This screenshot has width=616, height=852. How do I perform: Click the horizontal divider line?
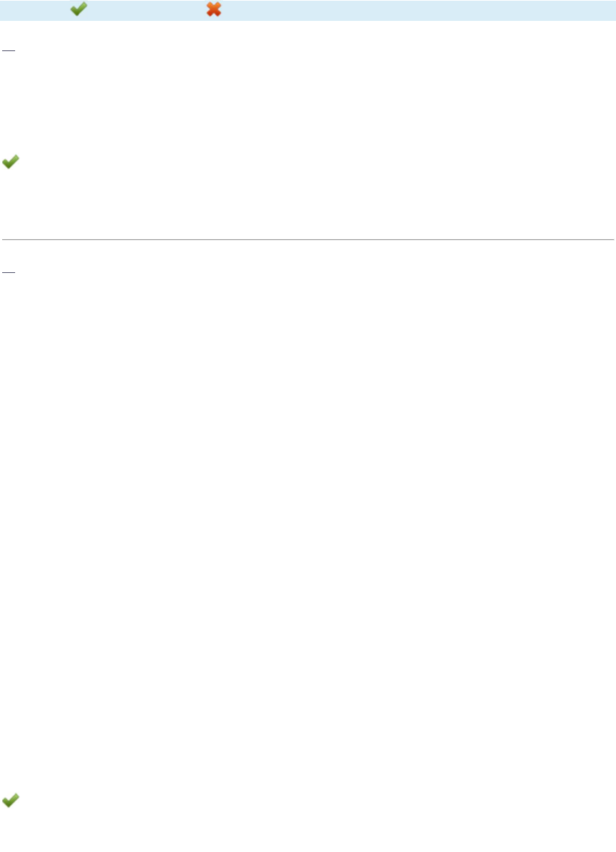(x=308, y=239)
